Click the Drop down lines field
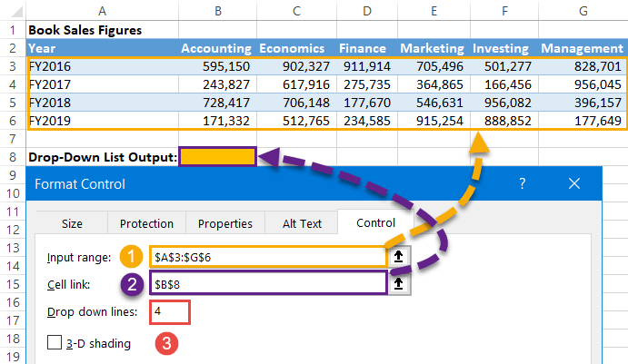 (170, 312)
